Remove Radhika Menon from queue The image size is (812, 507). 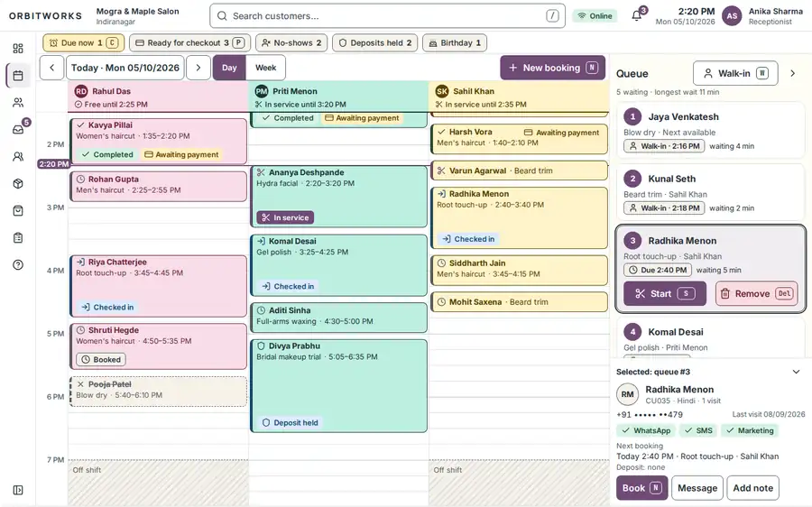tap(757, 293)
